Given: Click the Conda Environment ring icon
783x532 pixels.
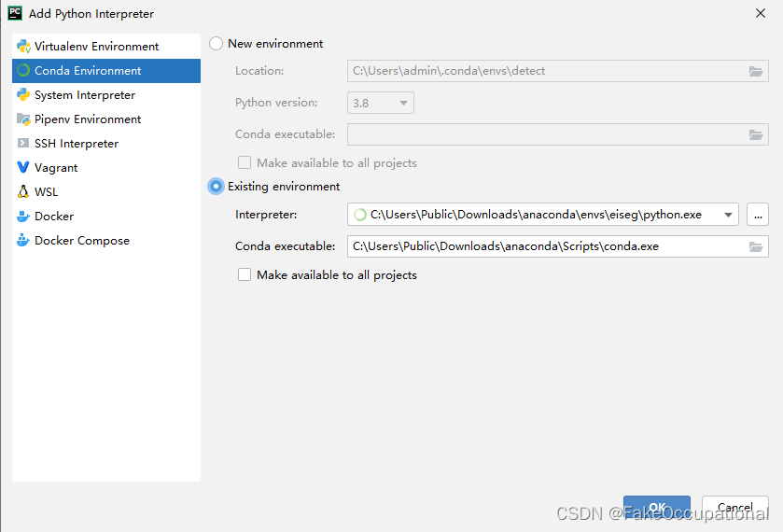Looking at the screenshot, I should point(23,70).
